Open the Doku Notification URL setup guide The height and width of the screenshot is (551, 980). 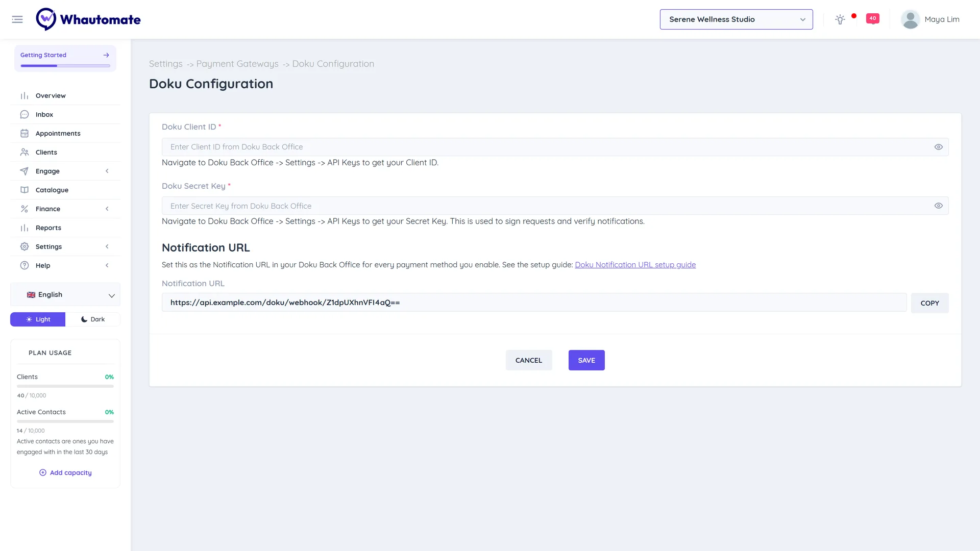[x=635, y=265]
